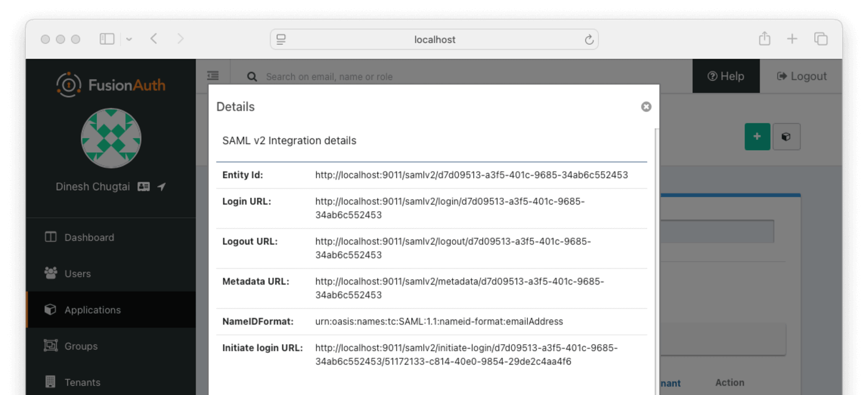Click the Groups sidebar icon

coord(50,346)
